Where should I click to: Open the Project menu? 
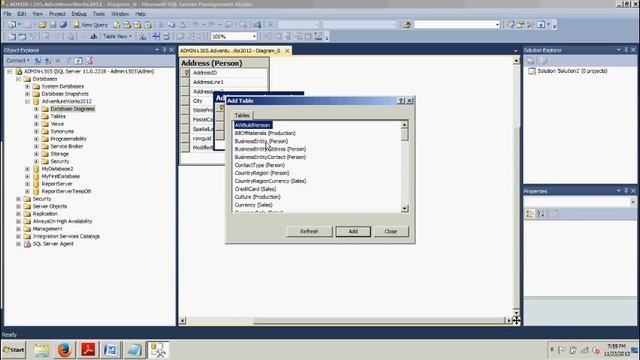point(57,14)
